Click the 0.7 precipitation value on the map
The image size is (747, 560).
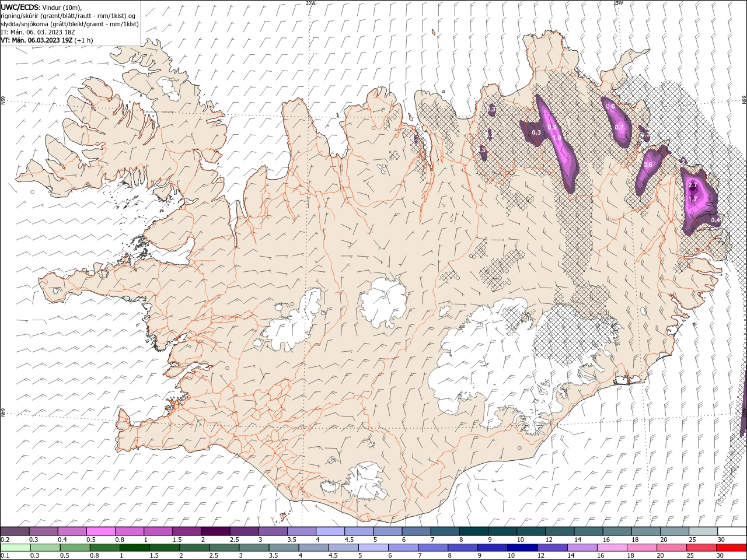click(x=619, y=127)
